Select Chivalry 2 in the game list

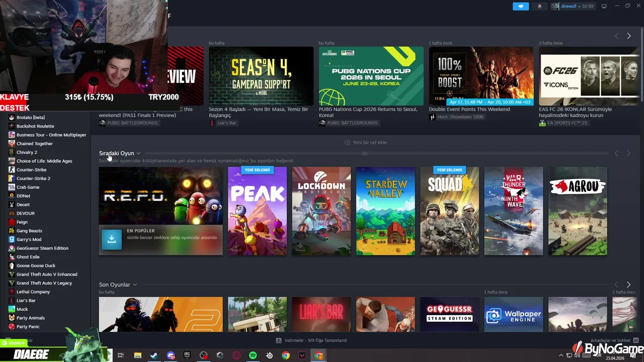point(27,152)
